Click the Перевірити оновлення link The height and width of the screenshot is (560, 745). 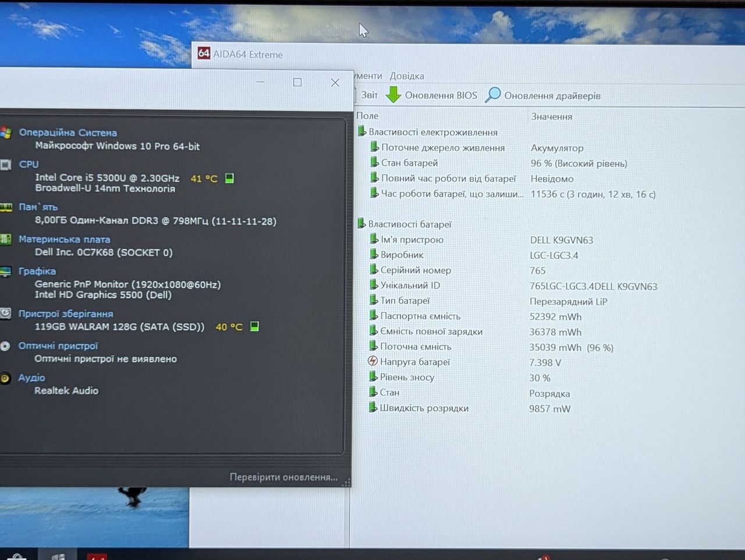tap(283, 477)
